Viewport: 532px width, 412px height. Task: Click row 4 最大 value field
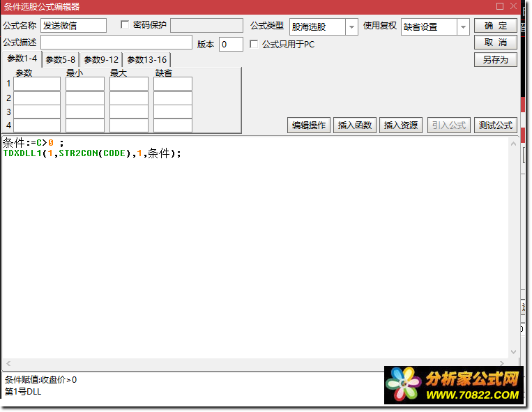(129, 125)
